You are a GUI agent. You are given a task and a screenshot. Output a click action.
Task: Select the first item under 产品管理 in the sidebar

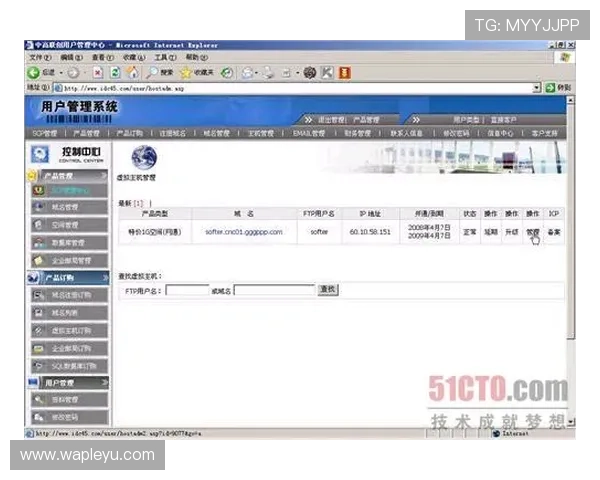[70, 190]
